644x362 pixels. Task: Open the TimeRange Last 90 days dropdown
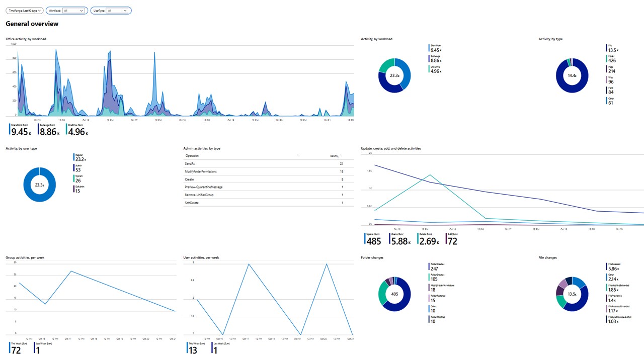24,10
